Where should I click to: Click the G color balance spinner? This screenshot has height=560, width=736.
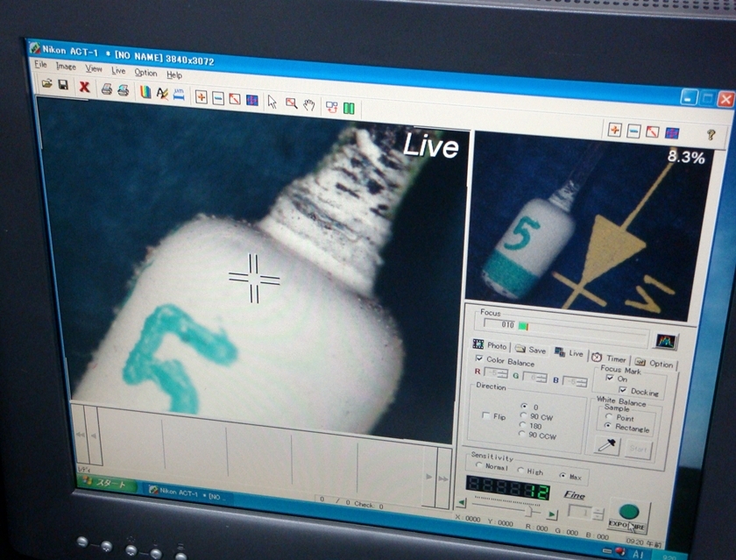pos(535,377)
